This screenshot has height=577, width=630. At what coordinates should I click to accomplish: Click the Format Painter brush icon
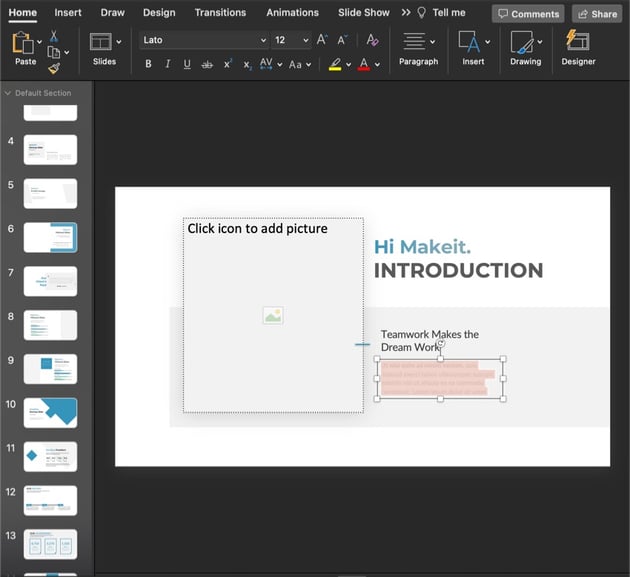(x=53, y=67)
